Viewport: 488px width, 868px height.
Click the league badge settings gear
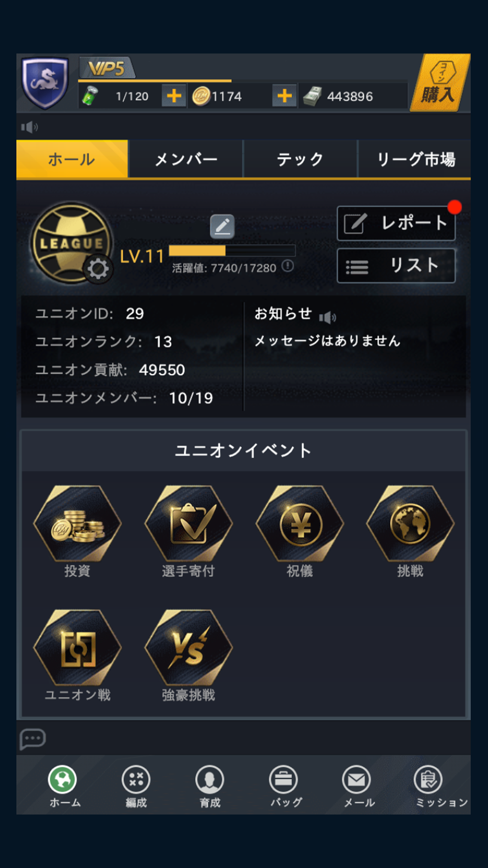[x=98, y=269]
